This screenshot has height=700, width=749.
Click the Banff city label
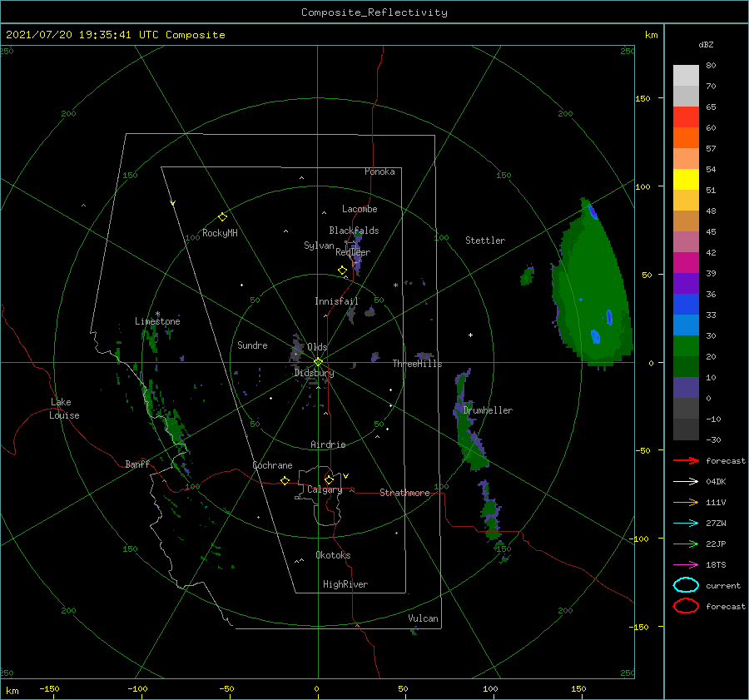point(137,464)
